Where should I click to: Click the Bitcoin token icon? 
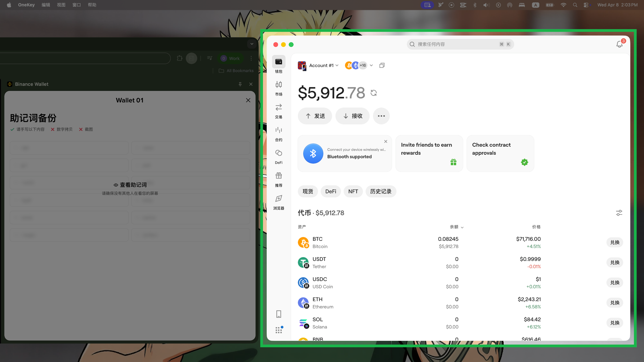(x=303, y=242)
